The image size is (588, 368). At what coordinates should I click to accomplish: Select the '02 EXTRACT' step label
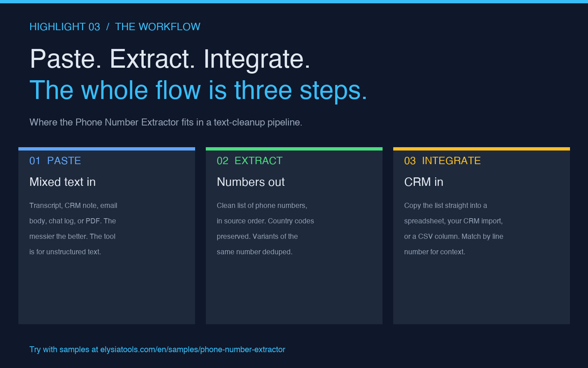(x=250, y=161)
